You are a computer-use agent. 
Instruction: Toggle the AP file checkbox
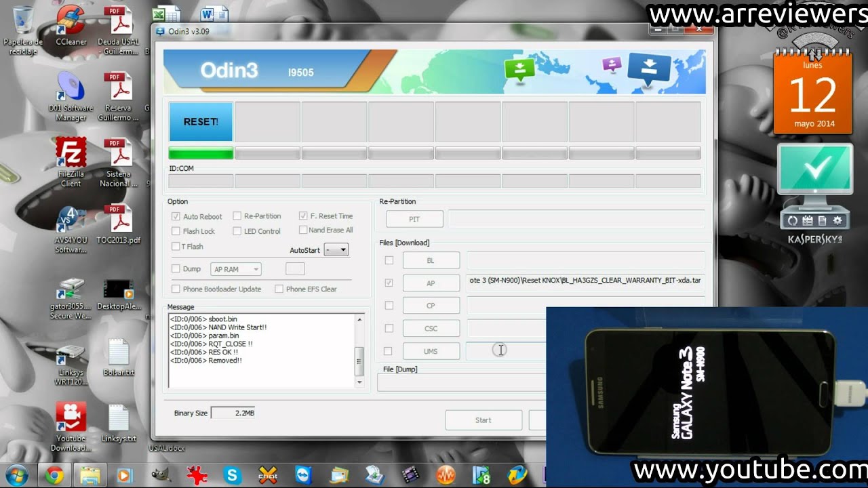tap(389, 283)
